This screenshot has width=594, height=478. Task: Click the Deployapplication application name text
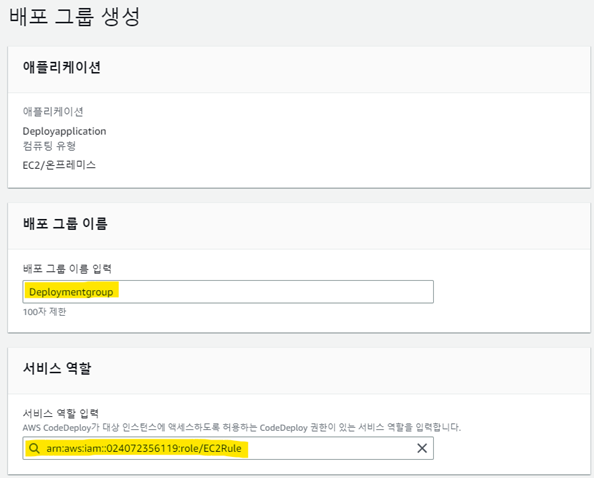coord(64,131)
